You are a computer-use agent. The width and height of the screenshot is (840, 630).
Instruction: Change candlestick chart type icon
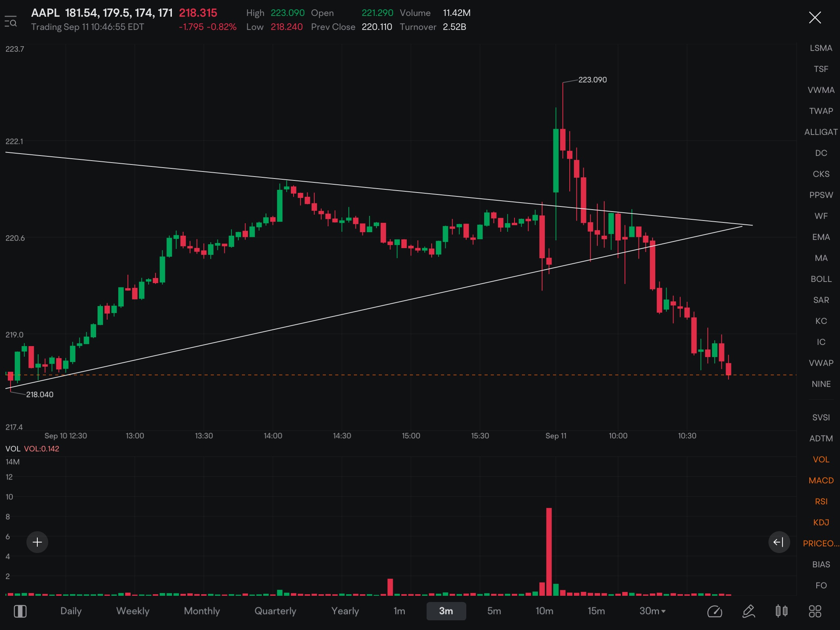(x=782, y=611)
